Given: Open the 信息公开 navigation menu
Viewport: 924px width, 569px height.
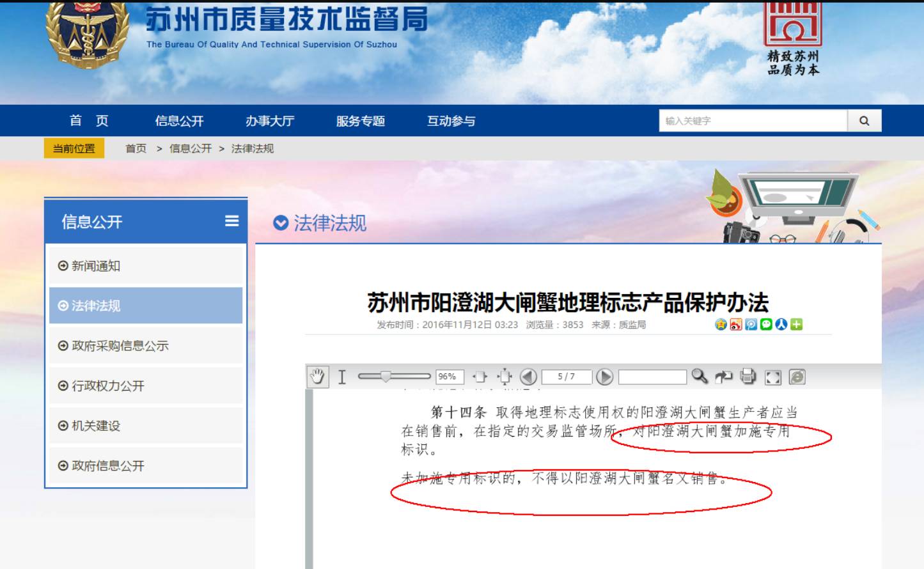Looking at the screenshot, I should [179, 120].
